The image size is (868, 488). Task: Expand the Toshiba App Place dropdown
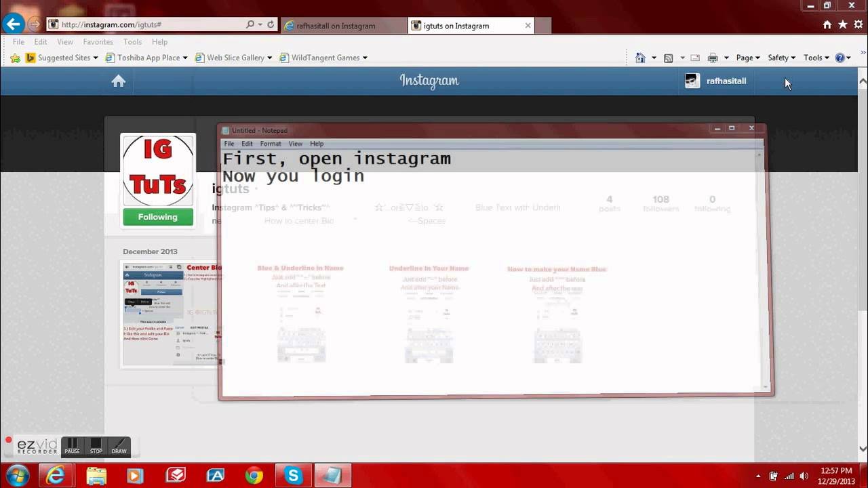(185, 58)
